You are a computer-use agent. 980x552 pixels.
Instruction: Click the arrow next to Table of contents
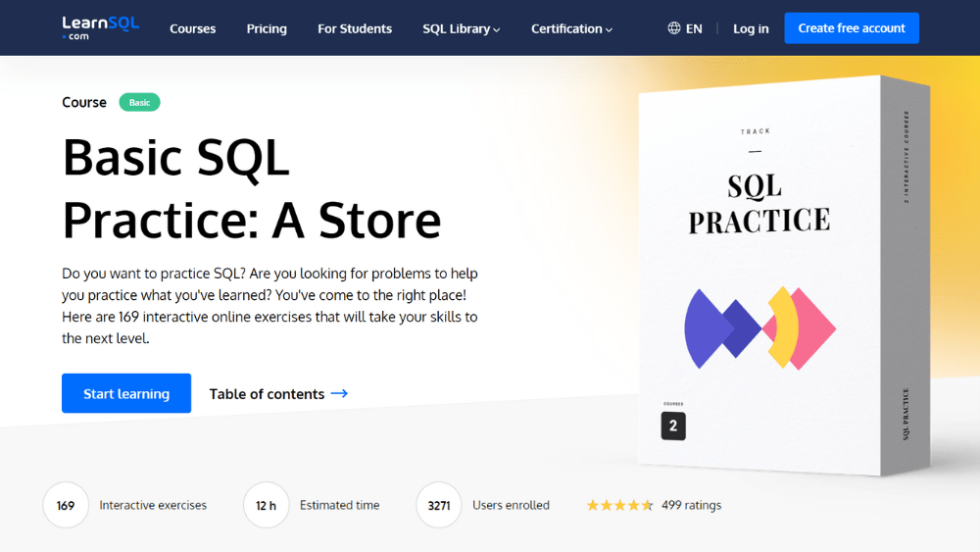[x=339, y=393]
